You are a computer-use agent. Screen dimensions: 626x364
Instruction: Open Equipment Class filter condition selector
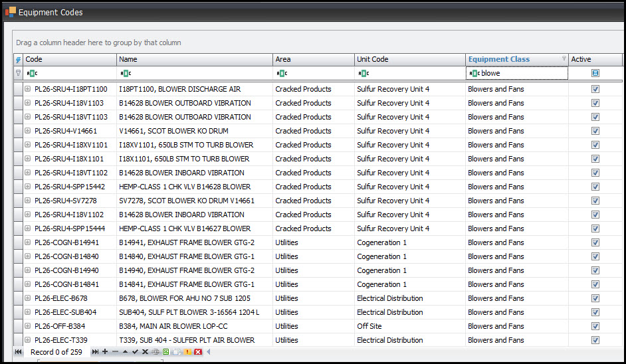pos(474,73)
